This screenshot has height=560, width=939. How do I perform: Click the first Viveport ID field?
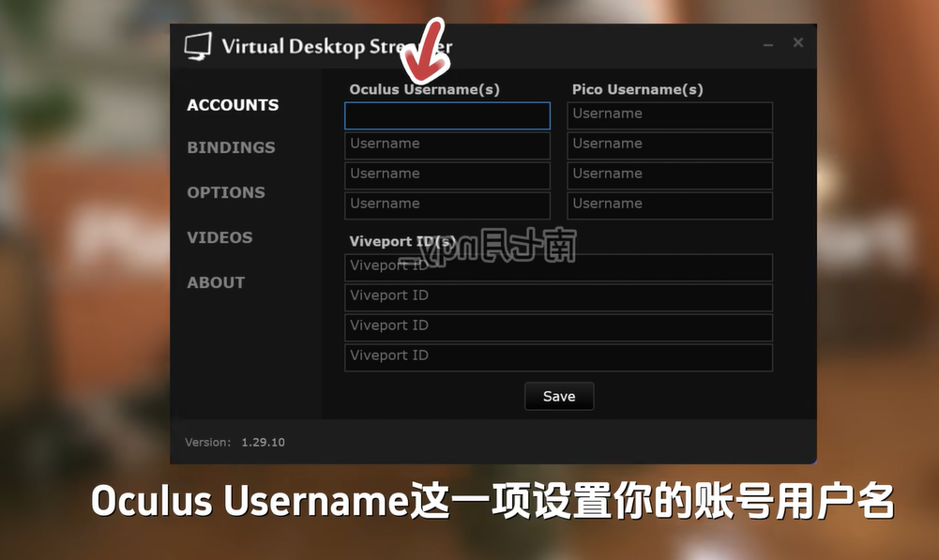click(559, 267)
